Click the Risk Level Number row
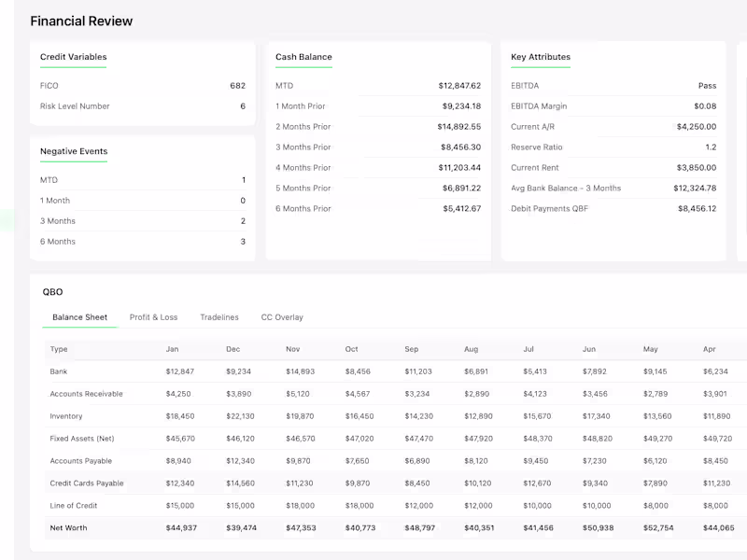Screen dimensions: 747x560 tap(143, 106)
